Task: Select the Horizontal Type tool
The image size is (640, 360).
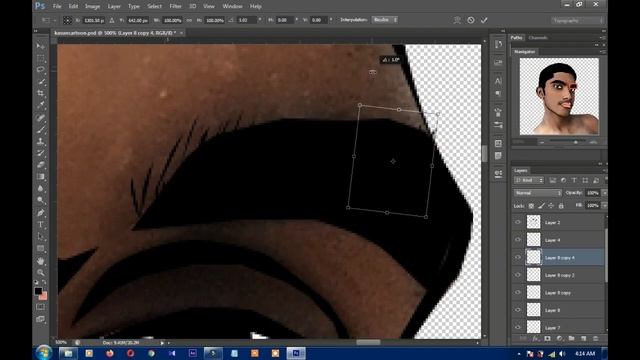Action: pos(40,224)
